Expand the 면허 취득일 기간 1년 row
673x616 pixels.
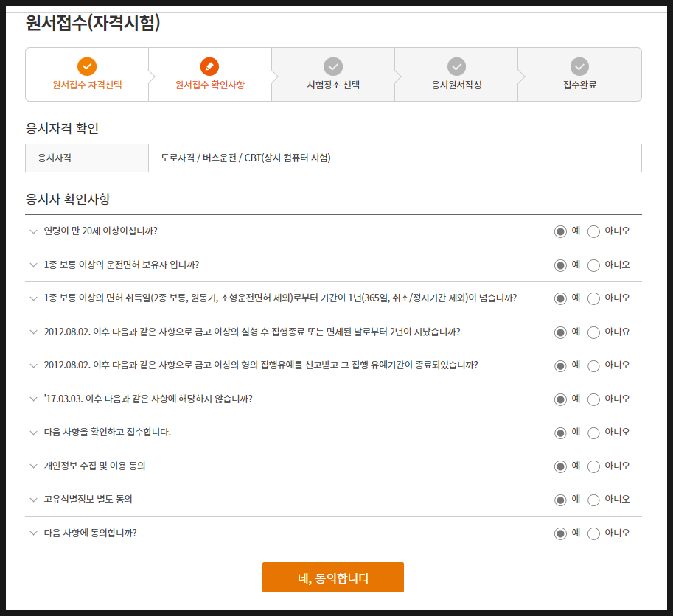coord(33,298)
